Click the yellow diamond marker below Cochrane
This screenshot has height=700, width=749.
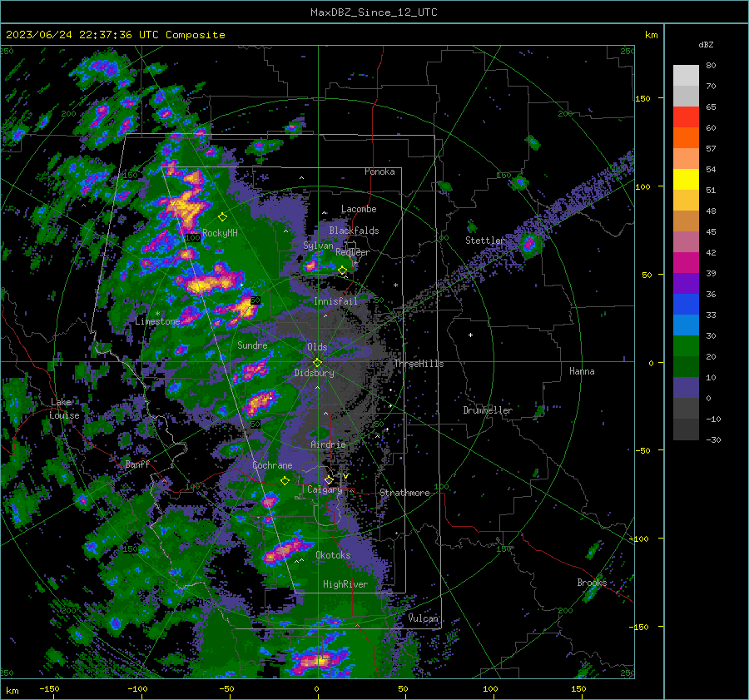pos(285,480)
